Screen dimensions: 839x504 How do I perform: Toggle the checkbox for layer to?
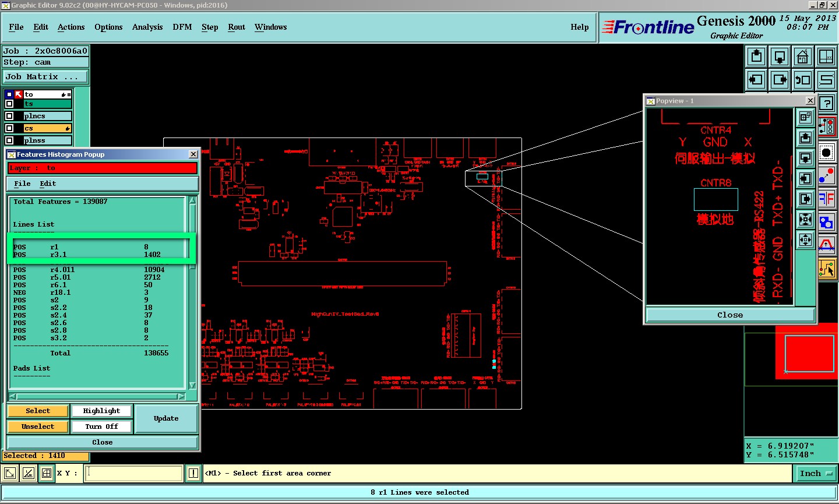[x=9, y=94]
